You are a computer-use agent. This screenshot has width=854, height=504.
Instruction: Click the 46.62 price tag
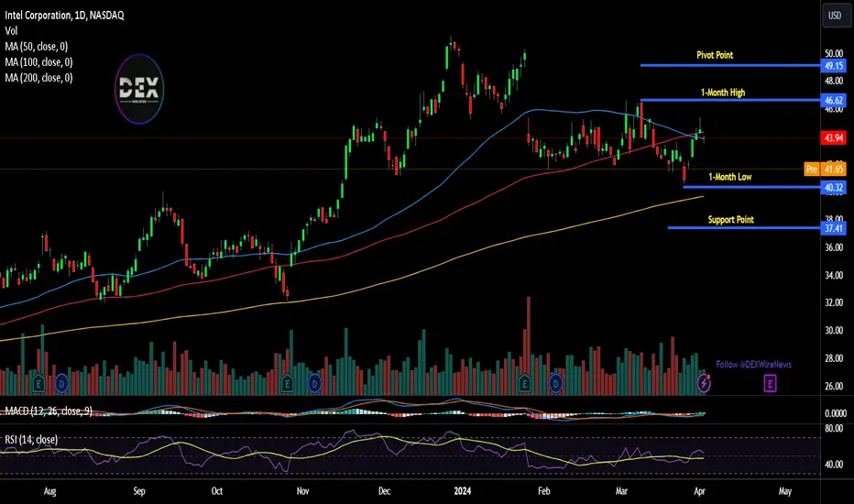tap(833, 100)
